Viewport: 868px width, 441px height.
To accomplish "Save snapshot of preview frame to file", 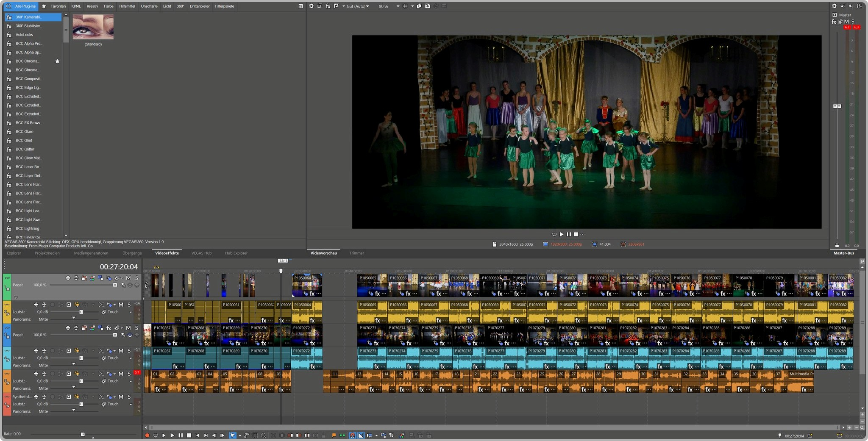I will (x=428, y=6).
